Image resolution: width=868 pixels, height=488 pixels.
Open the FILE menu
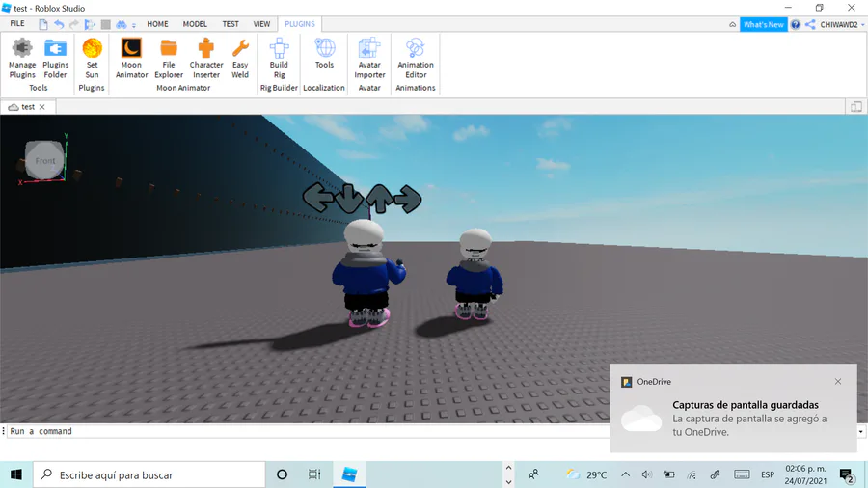click(17, 24)
